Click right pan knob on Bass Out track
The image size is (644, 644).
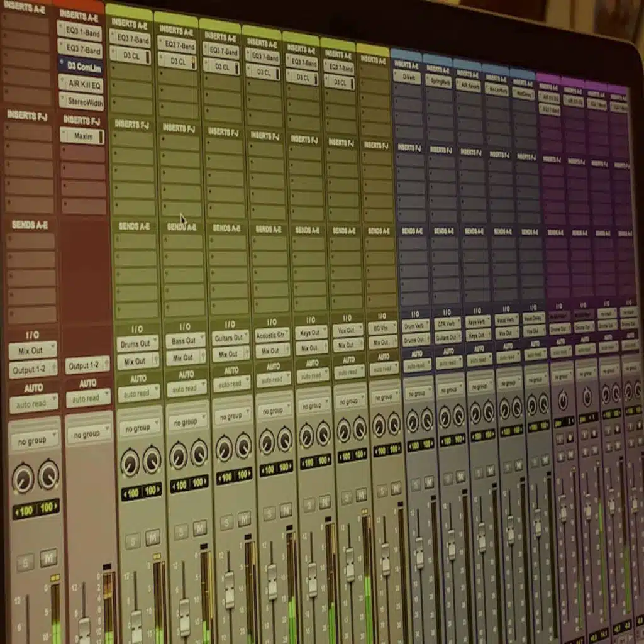pyautogui.click(x=199, y=452)
